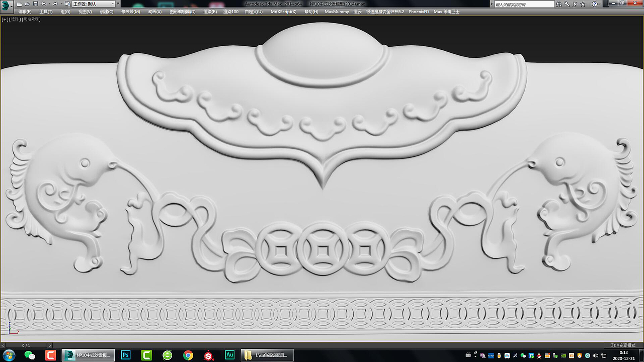The width and height of the screenshot is (644, 362).
Task: Click the 取消专家模式 button
Action: [623, 345]
